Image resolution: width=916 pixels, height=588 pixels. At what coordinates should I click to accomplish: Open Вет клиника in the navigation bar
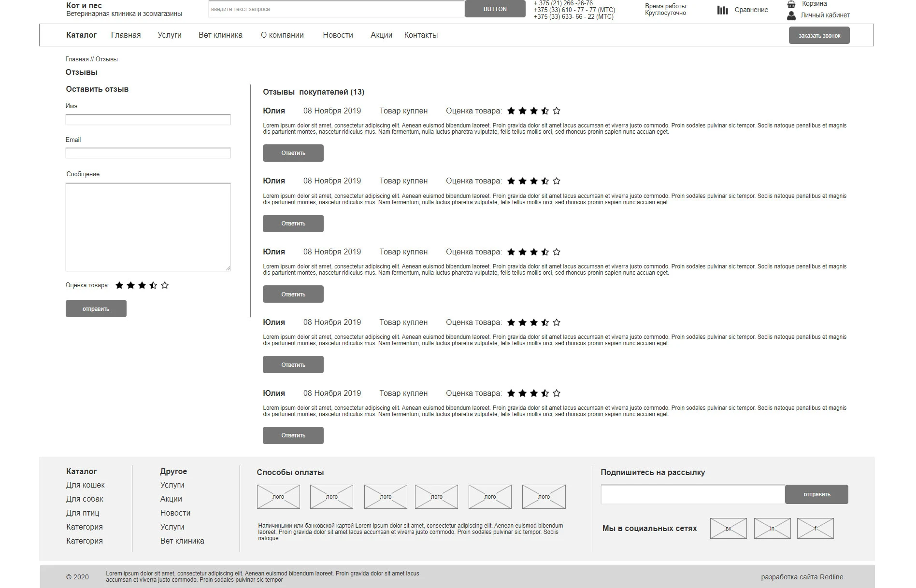[221, 35]
